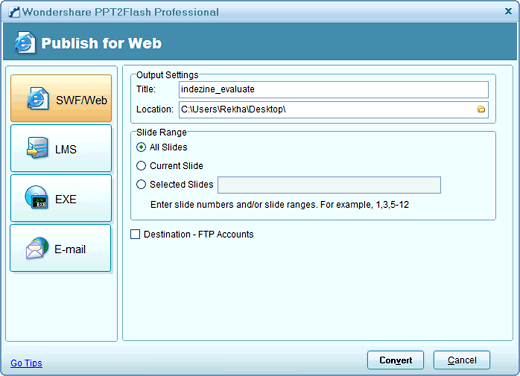Viewport: 520px width, 376px height.
Task: Open the Go Tips link
Action: (26, 363)
